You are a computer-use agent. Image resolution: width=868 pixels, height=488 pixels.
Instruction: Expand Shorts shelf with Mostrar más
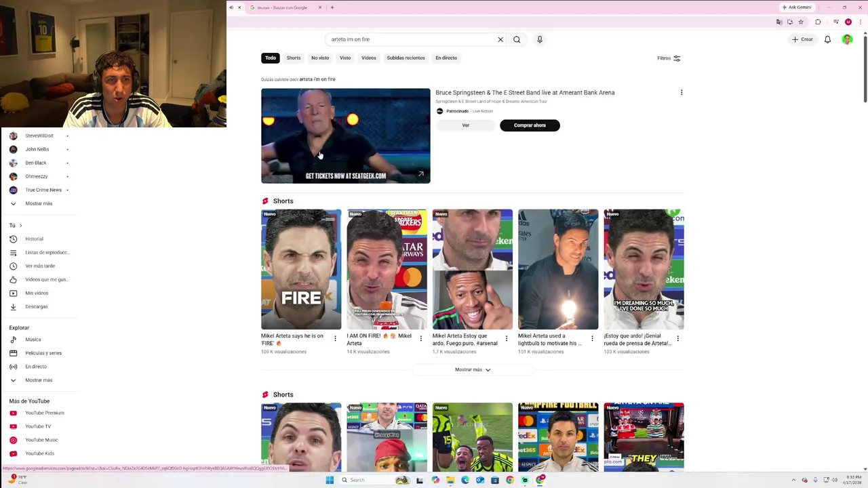tap(473, 370)
